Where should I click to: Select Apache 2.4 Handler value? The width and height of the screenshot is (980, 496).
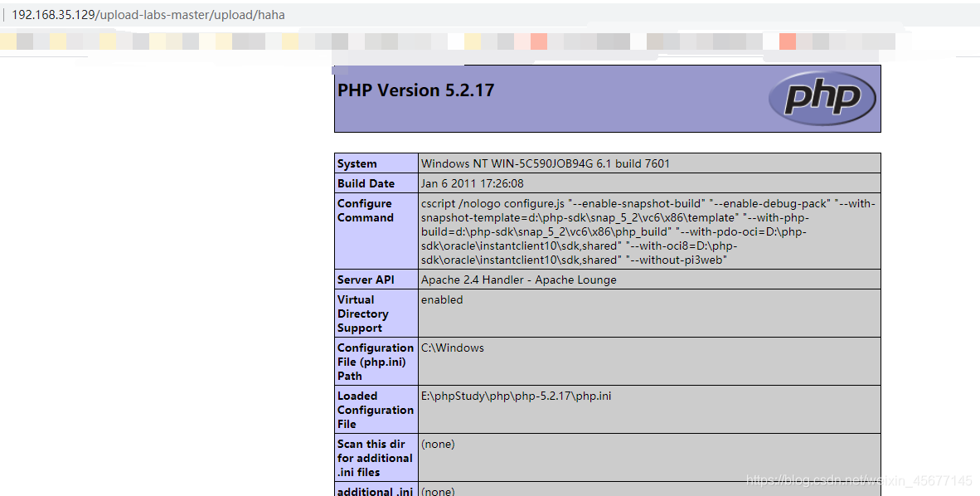tap(519, 280)
